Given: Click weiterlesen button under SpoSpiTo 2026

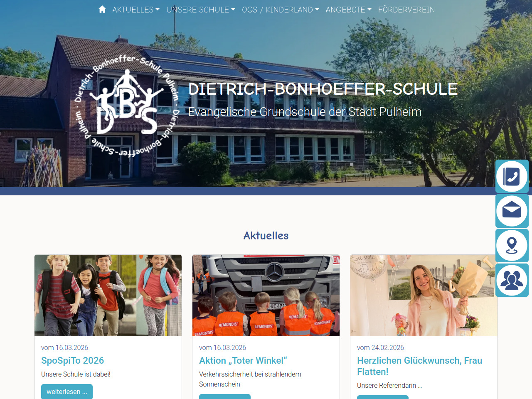Looking at the screenshot, I should point(67,392).
